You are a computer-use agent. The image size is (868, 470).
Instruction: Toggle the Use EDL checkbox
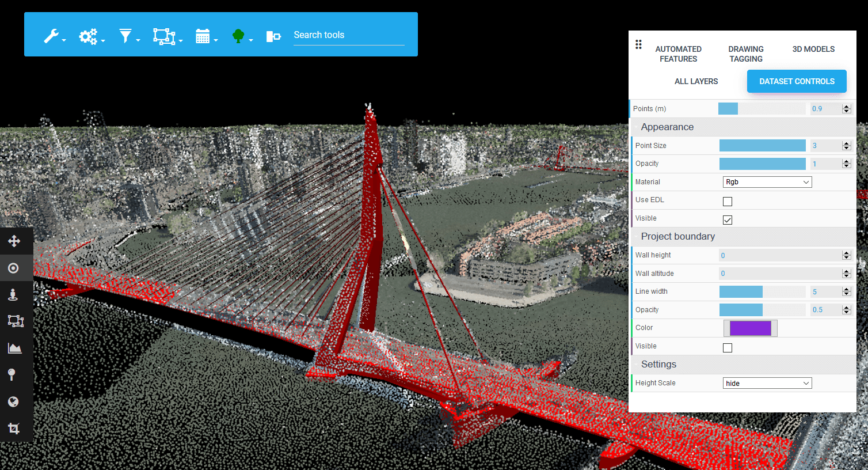click(728, 201)
